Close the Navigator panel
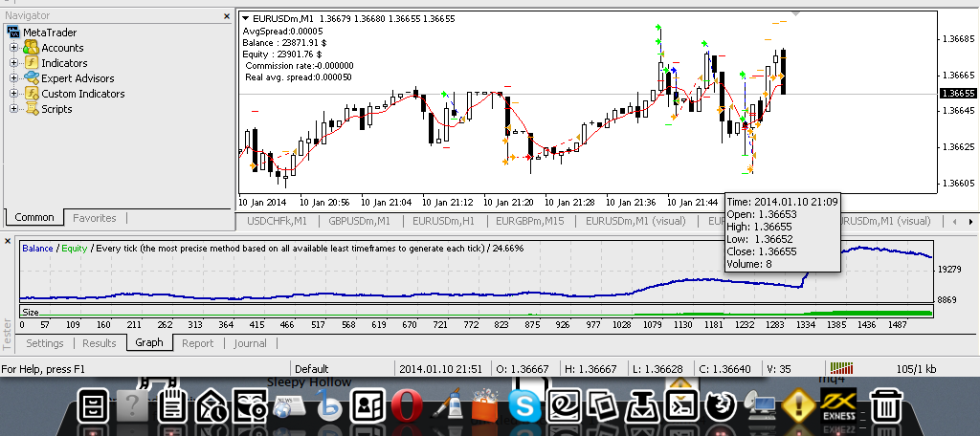 click(x=227, y=16)
